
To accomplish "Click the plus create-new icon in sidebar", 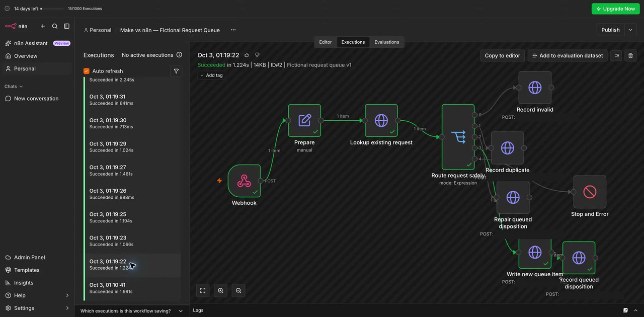I will 43,26.
